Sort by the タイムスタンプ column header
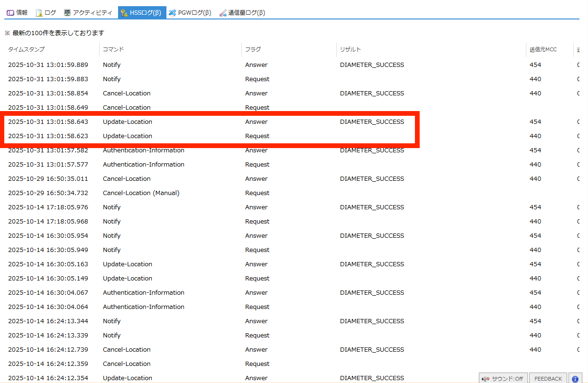Screen dimensions: 588x383 click(x=26, y=49)
